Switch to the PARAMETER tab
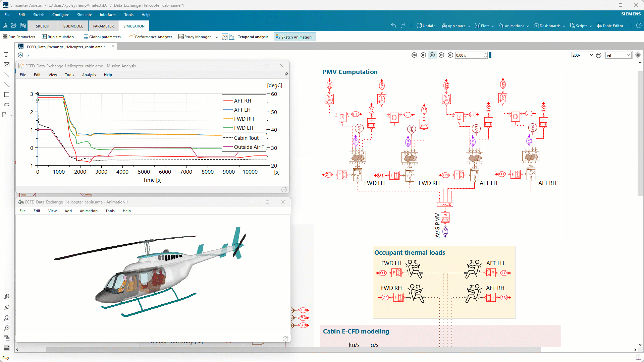Image resolution: width=644 pixels, height=362 pixels. [x=103, y=26]
